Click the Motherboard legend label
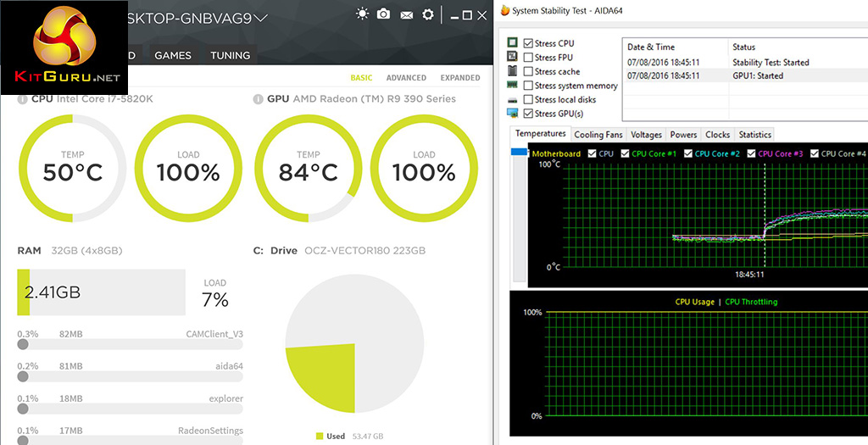Viewport: 868px width, 445px height. (x=556, y=154)
